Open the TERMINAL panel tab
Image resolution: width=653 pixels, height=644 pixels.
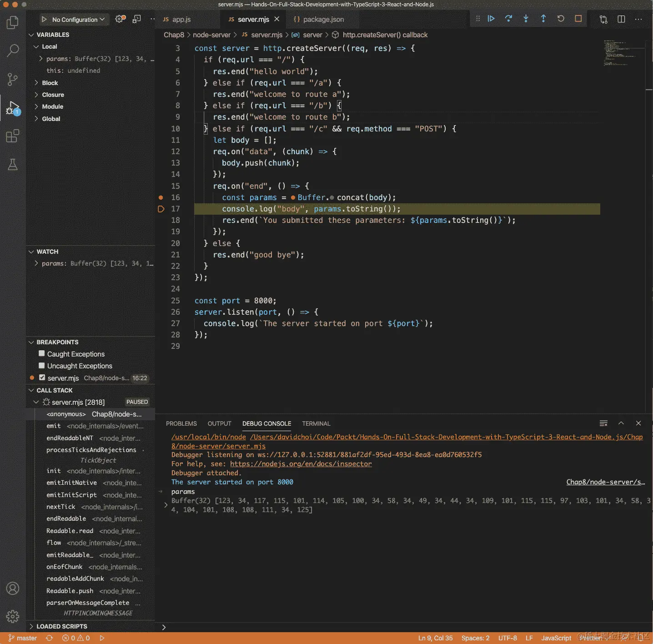point(316,423)
